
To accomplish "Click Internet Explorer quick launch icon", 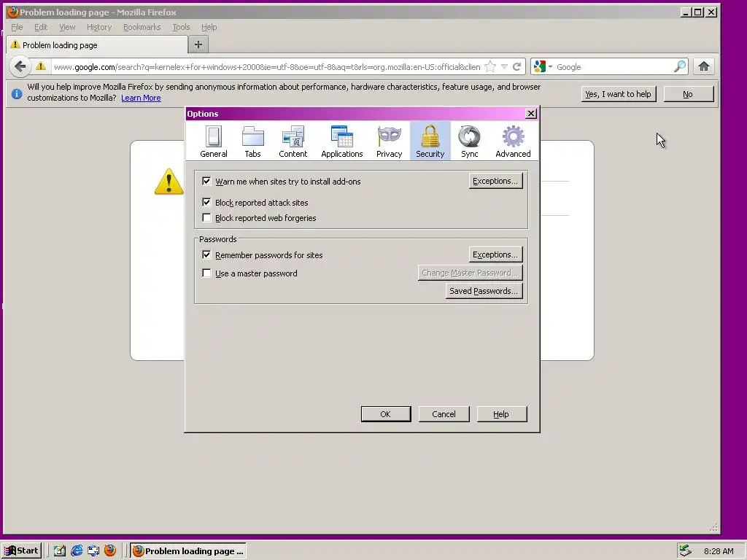I will pos(76,551).
